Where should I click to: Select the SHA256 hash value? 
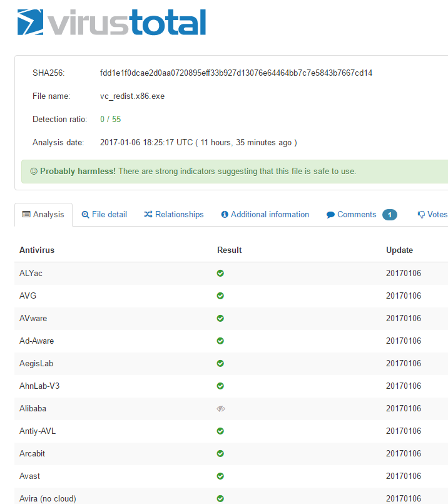click(x=236, y=73)
